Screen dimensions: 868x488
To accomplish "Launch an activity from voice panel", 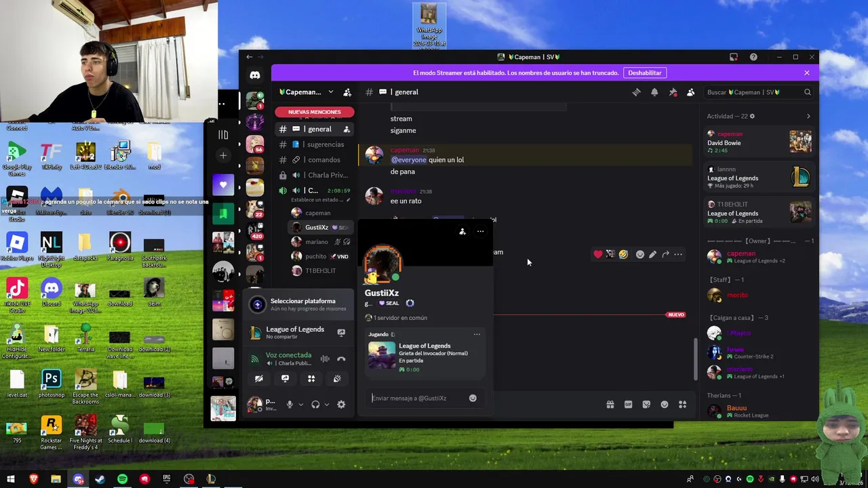I will [311, 379].
